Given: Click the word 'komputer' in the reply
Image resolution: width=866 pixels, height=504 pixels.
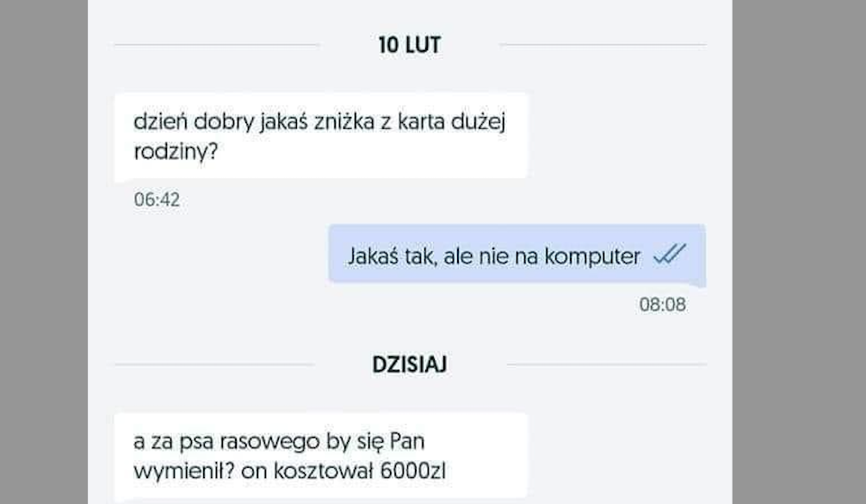Looking at the screenshot, I should click(x=592, y=257).
